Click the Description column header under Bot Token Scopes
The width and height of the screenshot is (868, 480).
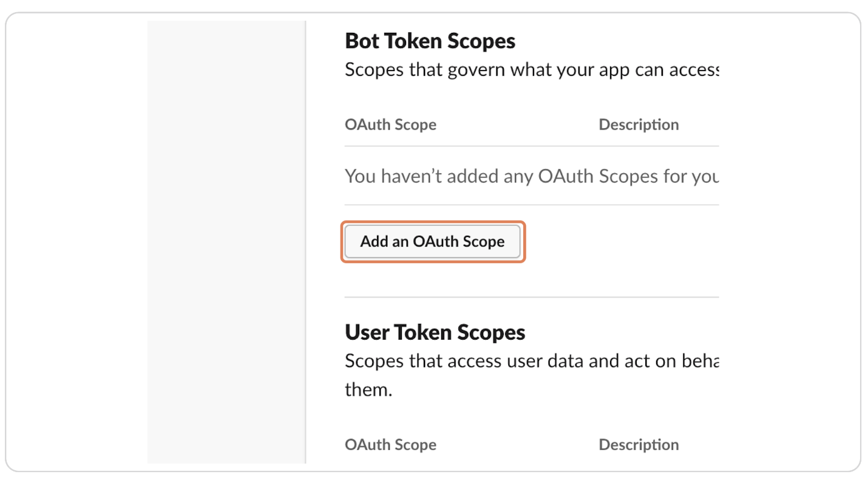(x=639, y=124)
